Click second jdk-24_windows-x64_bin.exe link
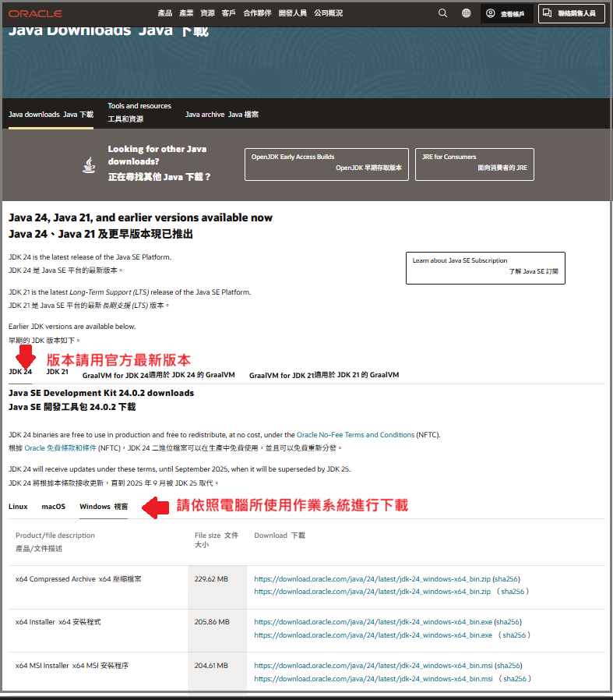The height and width of the screenshot is (700, 613). tap(373, 635)
